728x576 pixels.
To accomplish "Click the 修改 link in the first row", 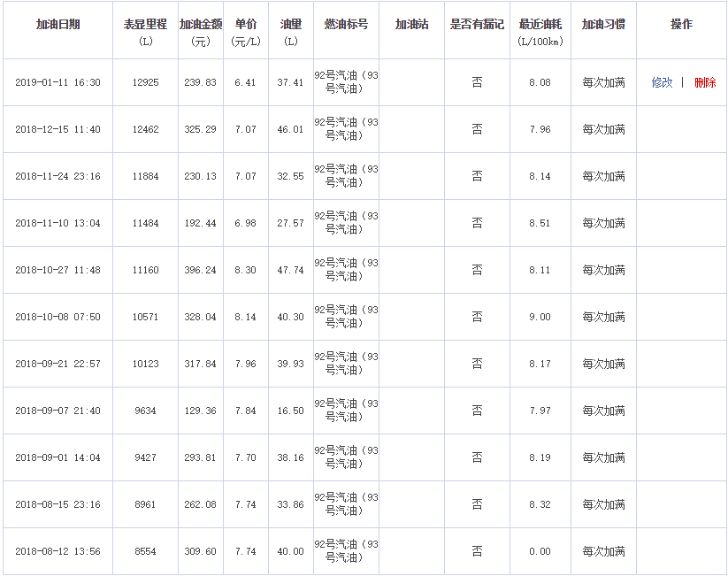I will pyautogui.click(x=662, y=82).
